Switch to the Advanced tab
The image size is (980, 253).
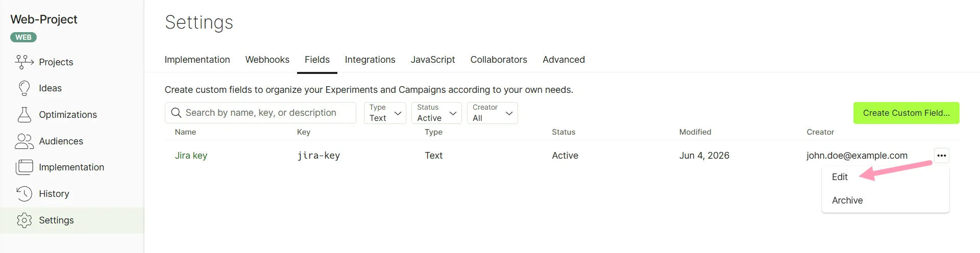coord(563,60)
